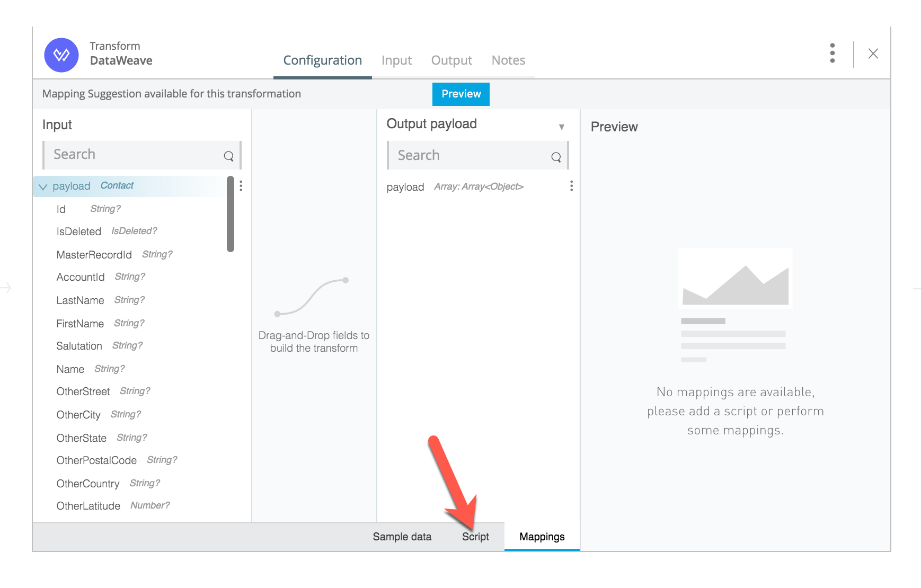The image size is (921, 588).
Task: Switch to the Output tab
Action: click(451, 60)
